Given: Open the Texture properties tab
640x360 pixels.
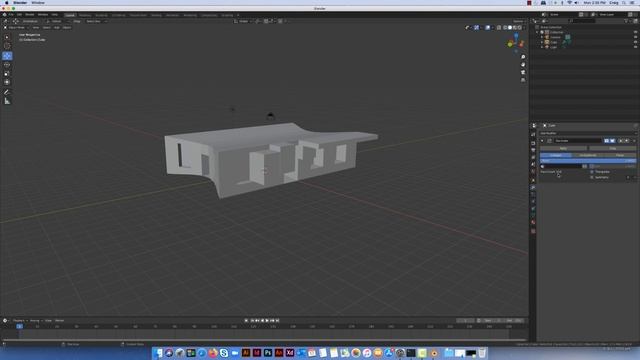Looking at the screenshot, I should [x=533, y=231].
